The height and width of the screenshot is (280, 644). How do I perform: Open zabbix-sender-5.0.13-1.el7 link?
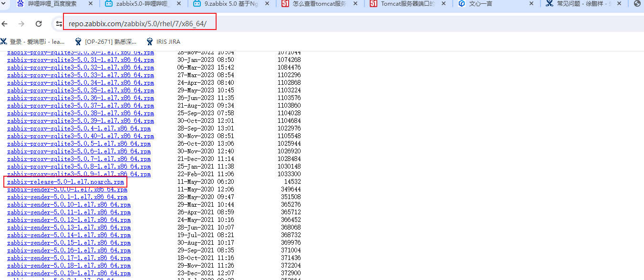pyautogui.click(x=69, y=228)
